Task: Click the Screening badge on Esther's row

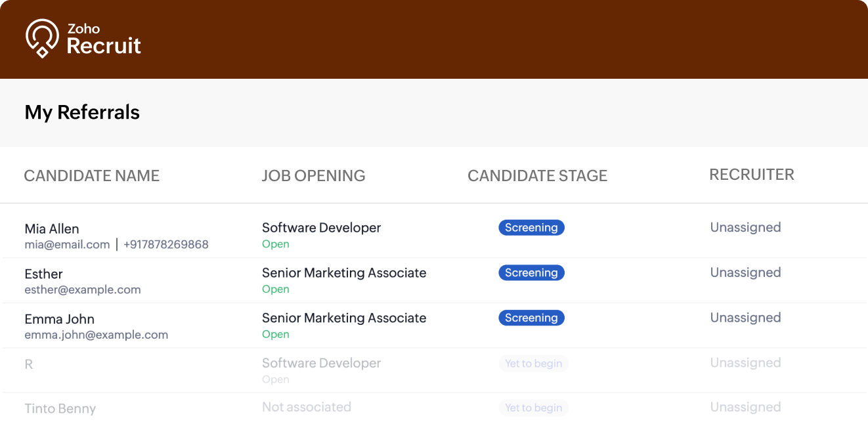Action: (x=531, y=272)
